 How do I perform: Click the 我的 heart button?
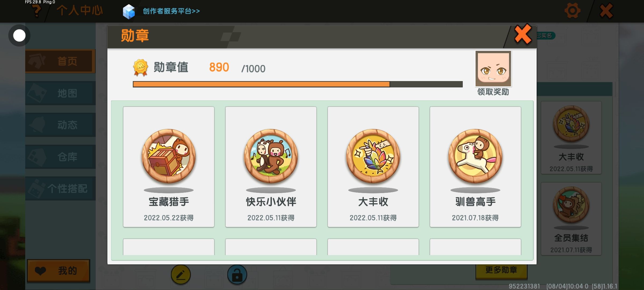point(58,271)
